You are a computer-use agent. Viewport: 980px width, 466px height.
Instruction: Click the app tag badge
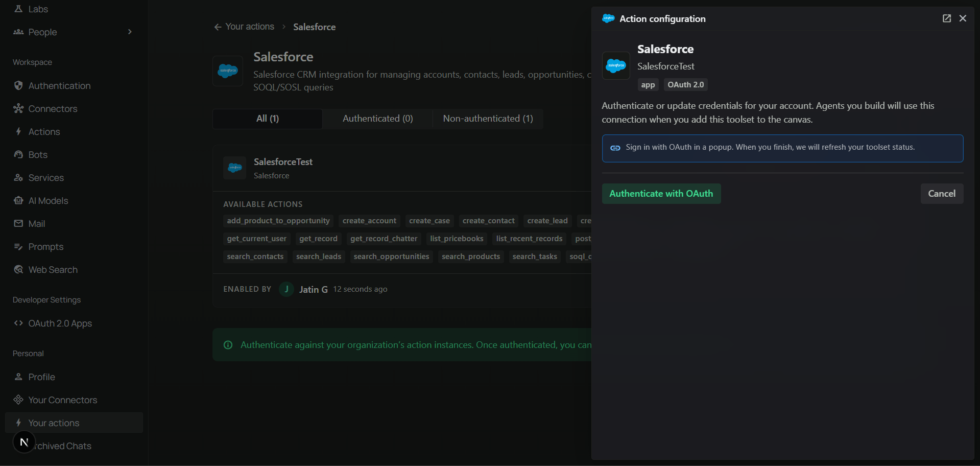point(648,85)
